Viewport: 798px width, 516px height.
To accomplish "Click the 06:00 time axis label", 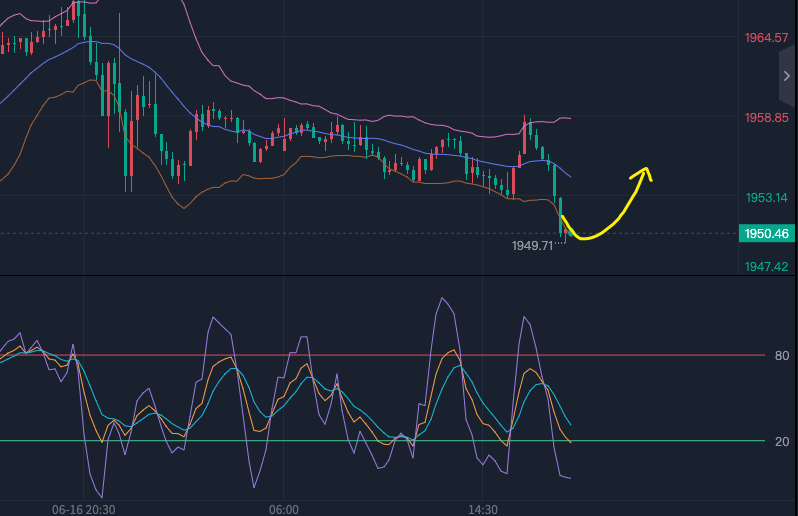I will 284,509.
